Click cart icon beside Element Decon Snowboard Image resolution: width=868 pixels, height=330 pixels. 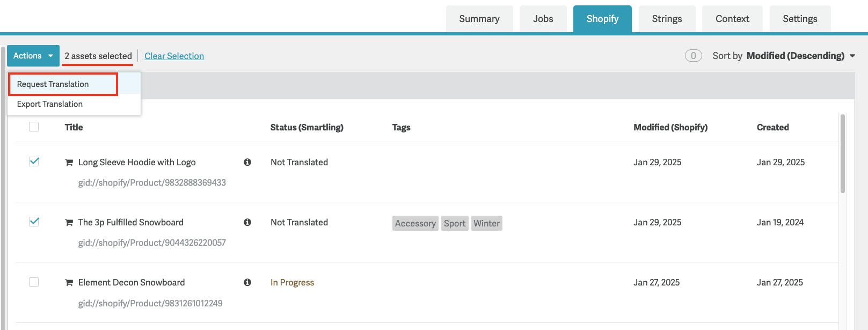coord(69,283)
